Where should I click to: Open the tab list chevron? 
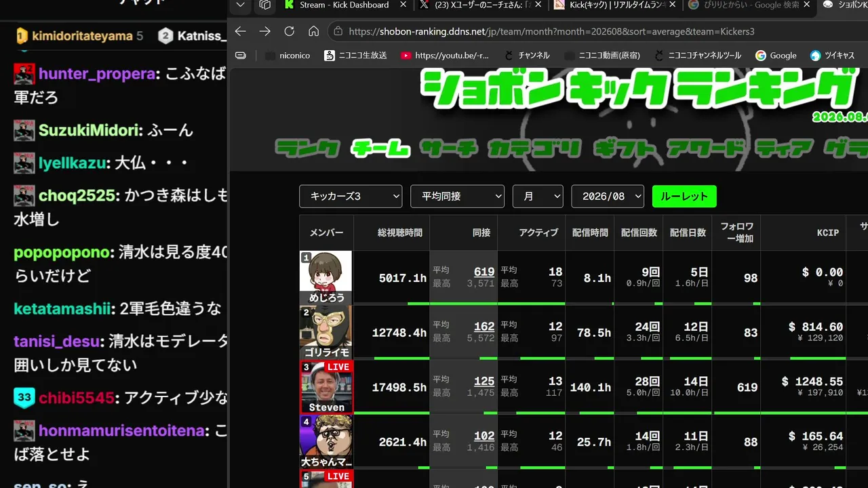tap(240, 5)
